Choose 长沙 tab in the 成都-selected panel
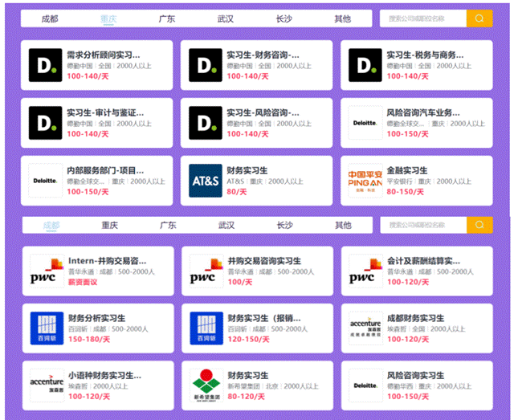Screen dimensions: 514x420 [285, 226]
